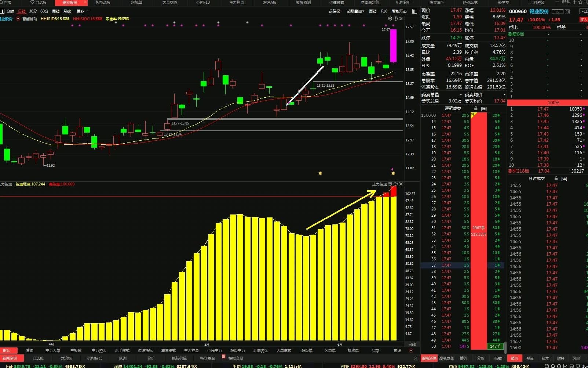This screenshot has width=588, height=368.
Task: Open the 前复权 adjustment dropdown
Action: (x=336, y=11)
